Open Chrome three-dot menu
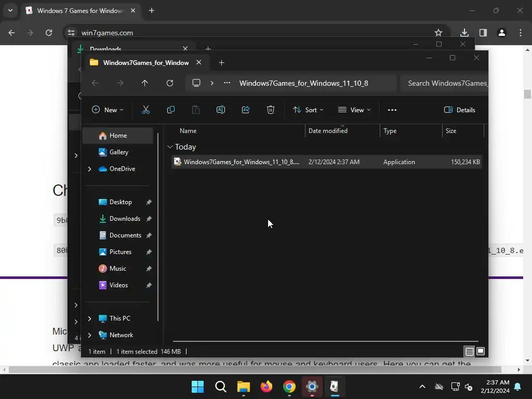 (x=521, y=33)
